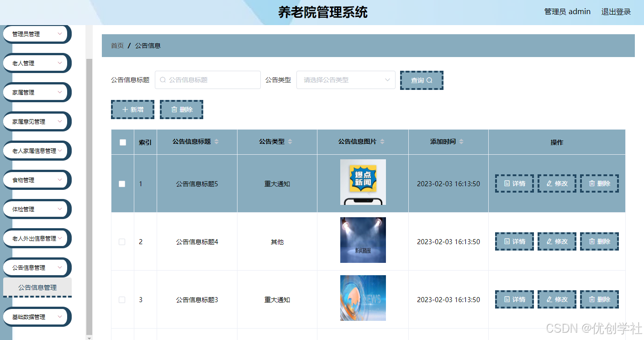Expand the 基础数据管理 sidebar menu
644x340 pixels.
pos(37,317)
